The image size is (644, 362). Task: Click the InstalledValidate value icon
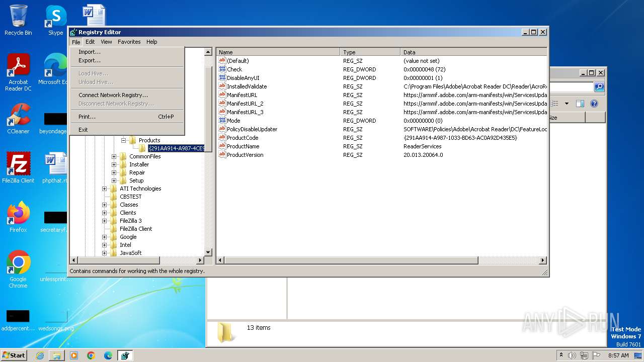(222, 86)
